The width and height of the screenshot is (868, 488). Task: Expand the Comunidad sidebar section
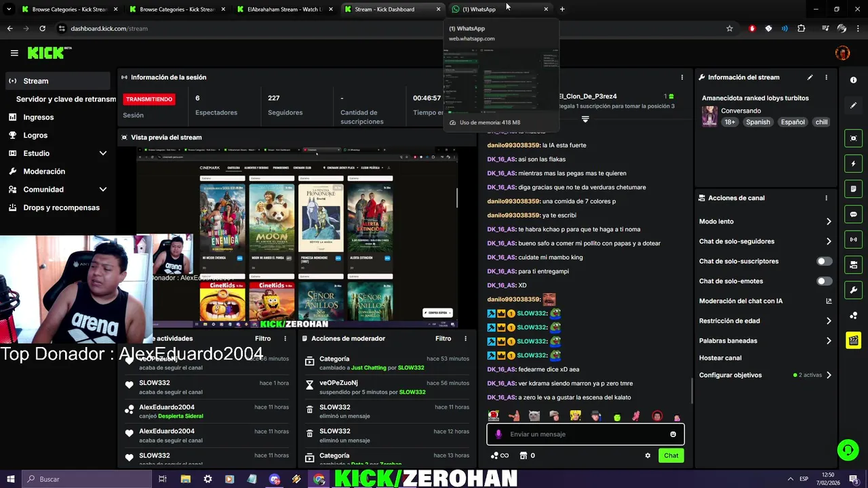[x=103, y=190]
